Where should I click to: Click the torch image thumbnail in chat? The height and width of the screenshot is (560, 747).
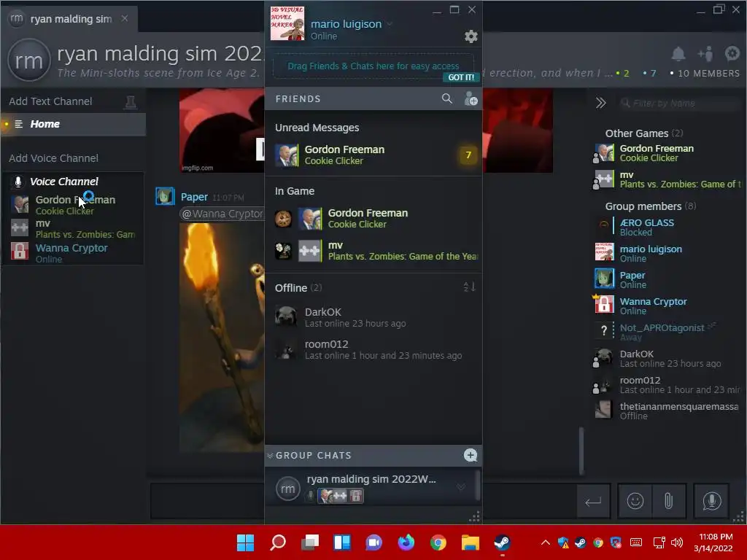[222, 337]
